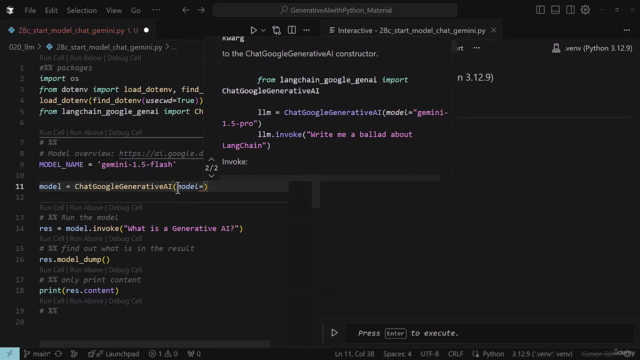Synchronize changes icon in status bar

pos(58,354)
